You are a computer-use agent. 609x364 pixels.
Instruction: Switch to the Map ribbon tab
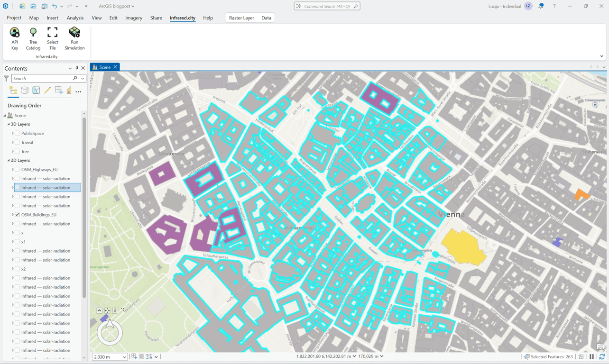(34, 18)
